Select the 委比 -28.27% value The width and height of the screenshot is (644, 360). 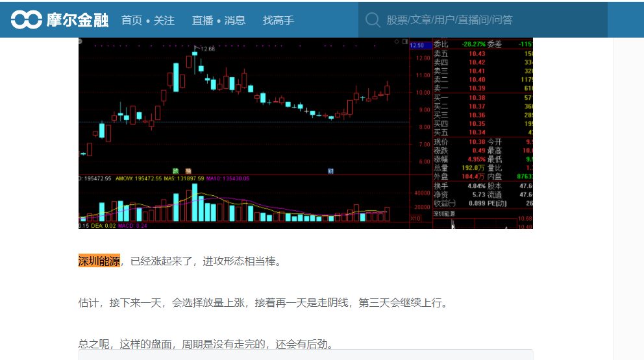click(473, 44)
